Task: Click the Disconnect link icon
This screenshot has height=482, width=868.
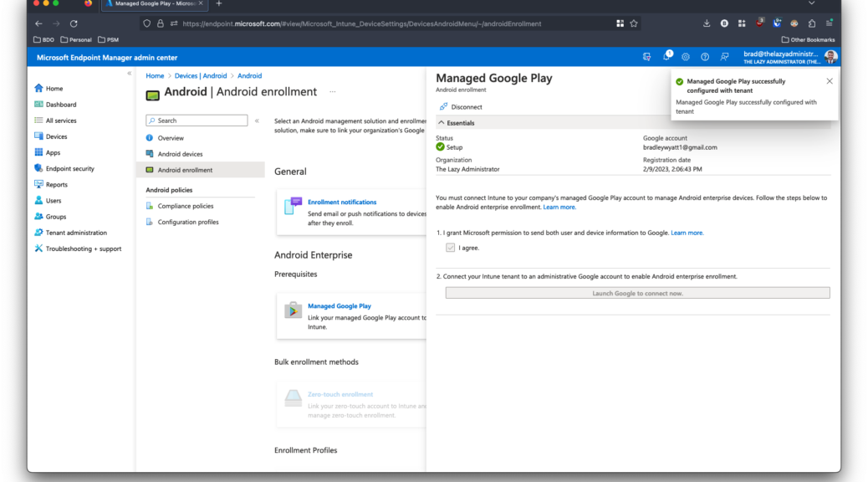Action: [x=443, y=106]
